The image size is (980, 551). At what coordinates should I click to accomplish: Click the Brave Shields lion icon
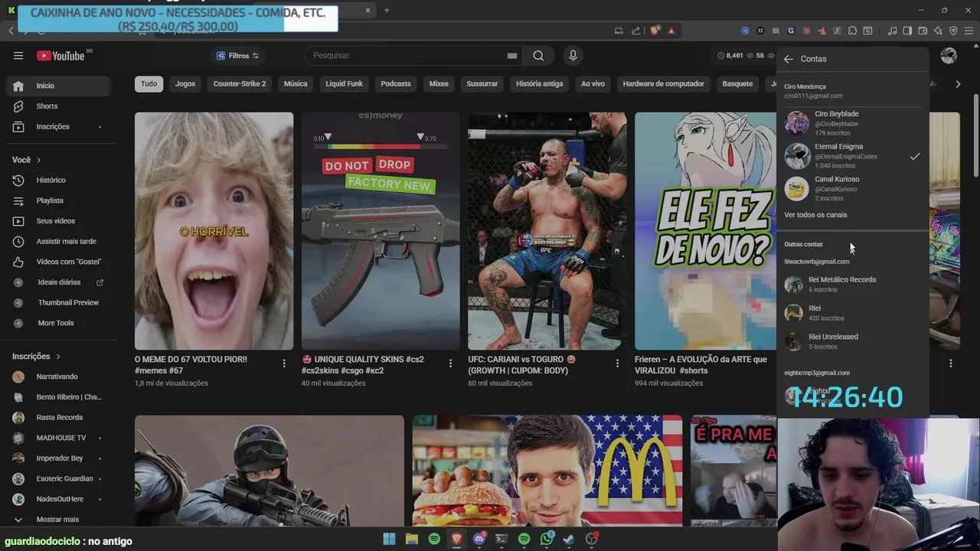point(655,31)
